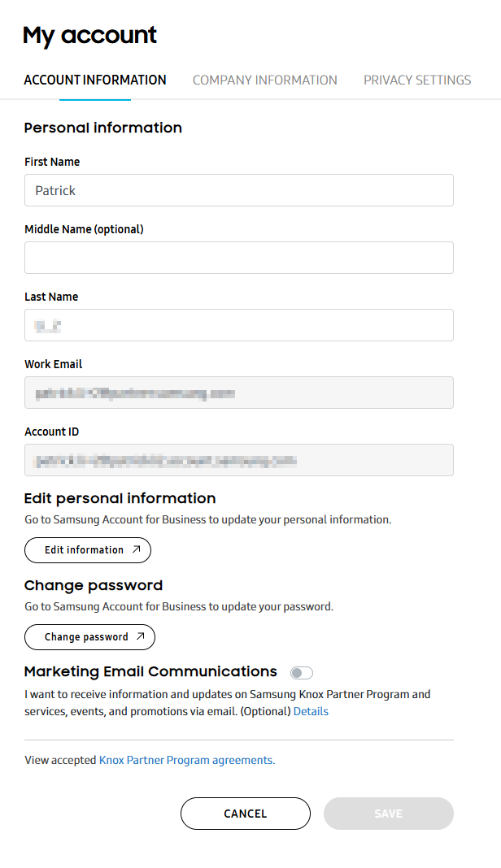This screenshot has width=501, height=868.
Task: View the Knox Partner Program agreements link
Action: click(x=186, y=760)
